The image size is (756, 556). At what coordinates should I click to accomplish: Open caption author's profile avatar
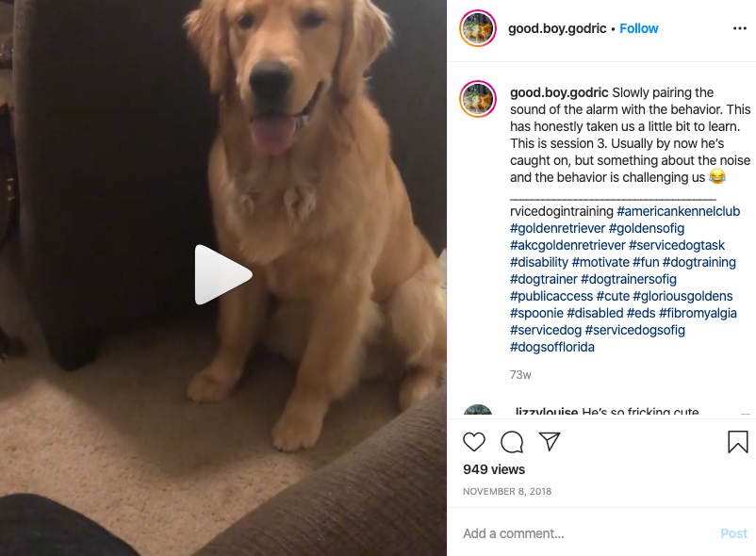(478, 99)
